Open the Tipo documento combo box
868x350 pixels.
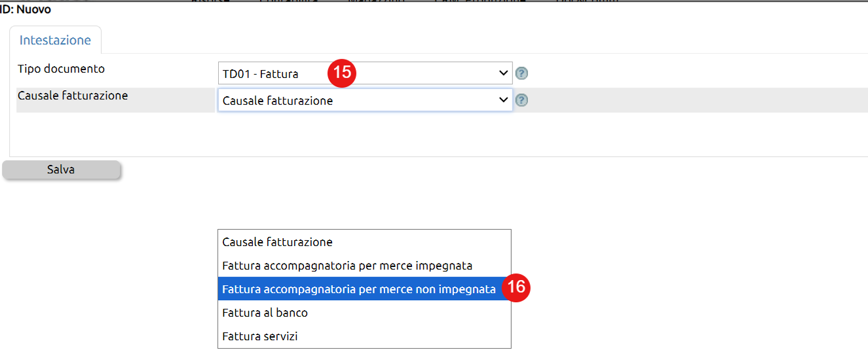click(365, 73)
